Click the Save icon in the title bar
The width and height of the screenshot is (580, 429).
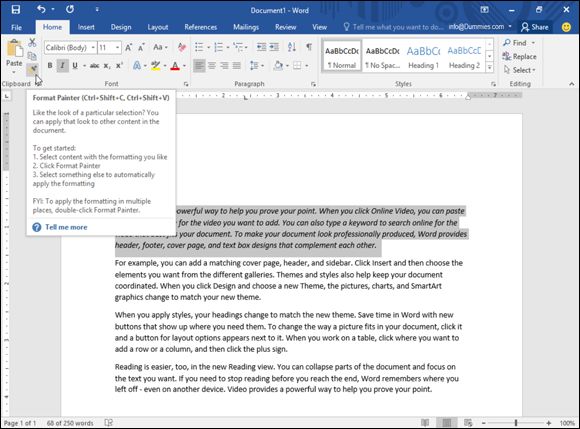point(16,10)
